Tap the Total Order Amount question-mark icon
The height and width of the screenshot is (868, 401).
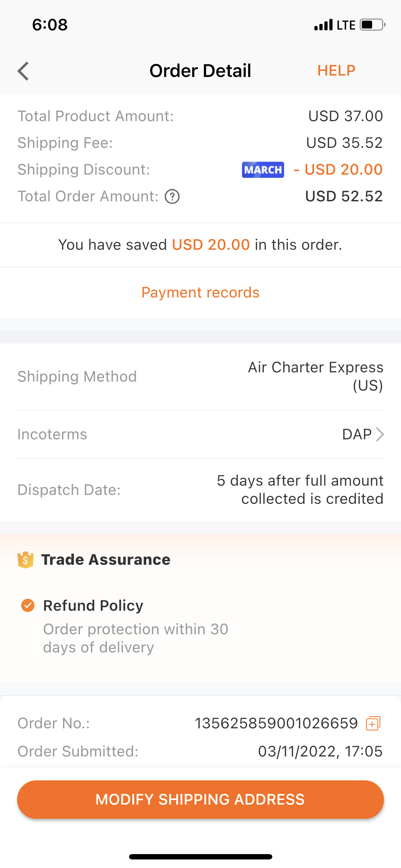pos(172,196)
